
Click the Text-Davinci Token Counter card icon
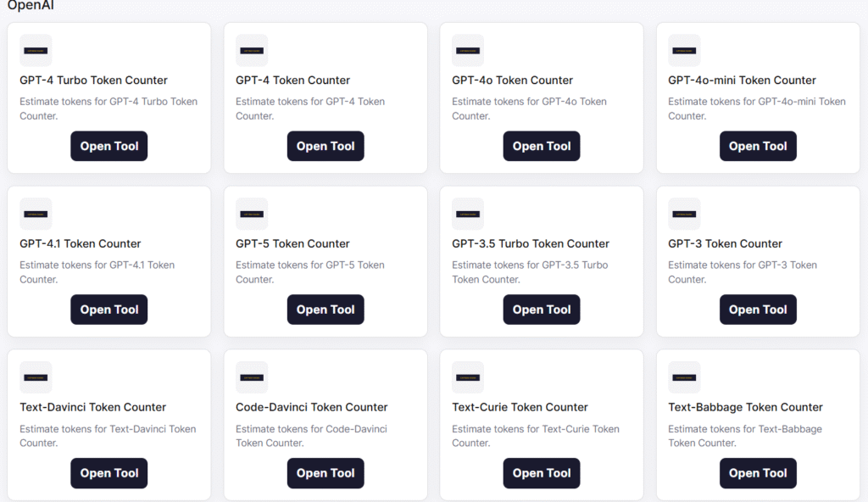click(x=36, y=377)
